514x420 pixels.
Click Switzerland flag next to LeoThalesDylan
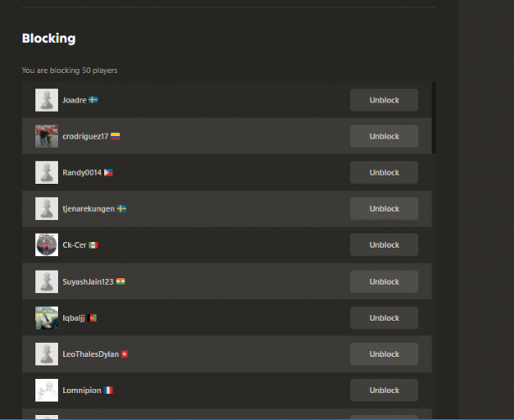click(x=125, y=354)
